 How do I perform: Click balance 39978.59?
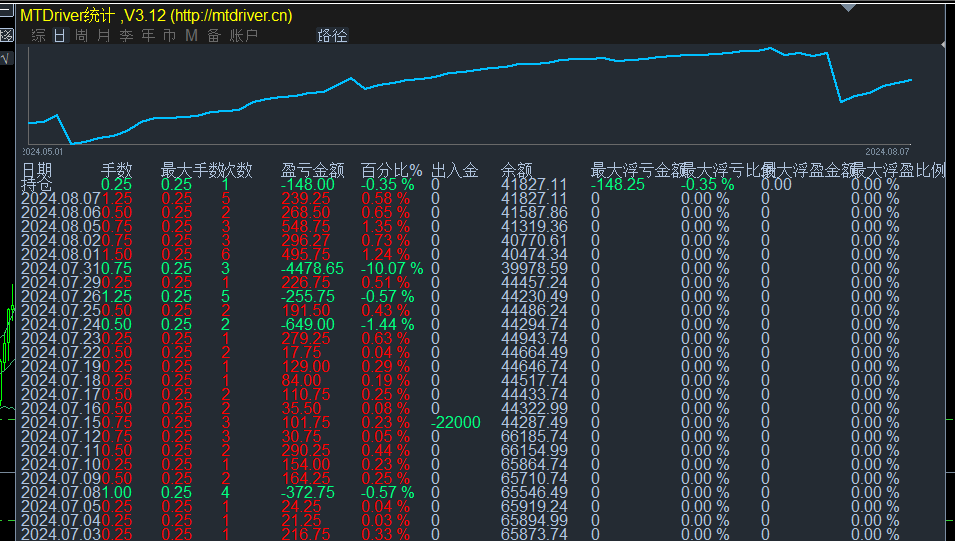coord(534,269)
